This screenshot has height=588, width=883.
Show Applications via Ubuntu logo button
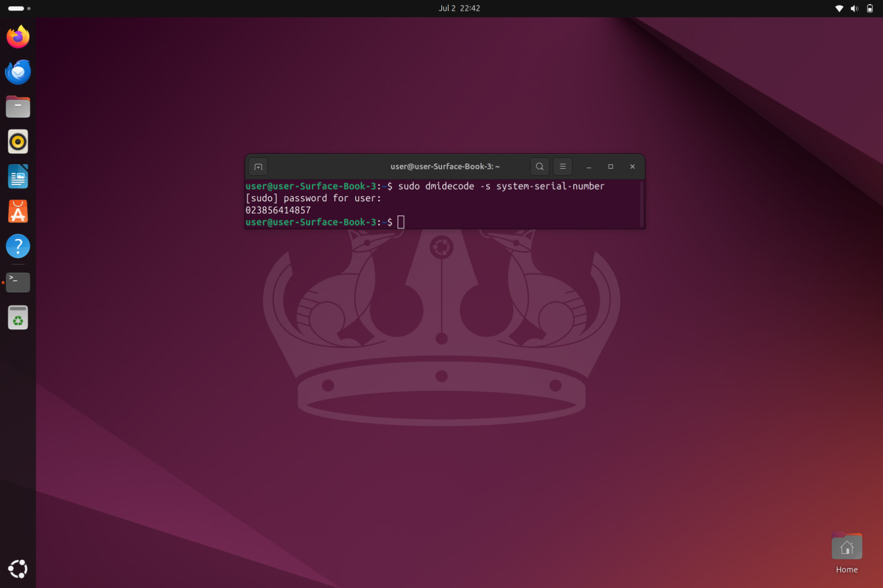coord(18,569)
